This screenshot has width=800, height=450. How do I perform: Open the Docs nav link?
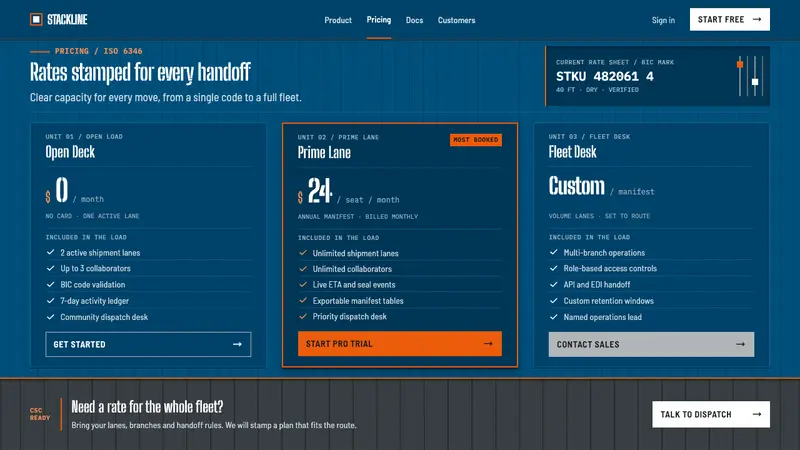click(x=414, y=20)
